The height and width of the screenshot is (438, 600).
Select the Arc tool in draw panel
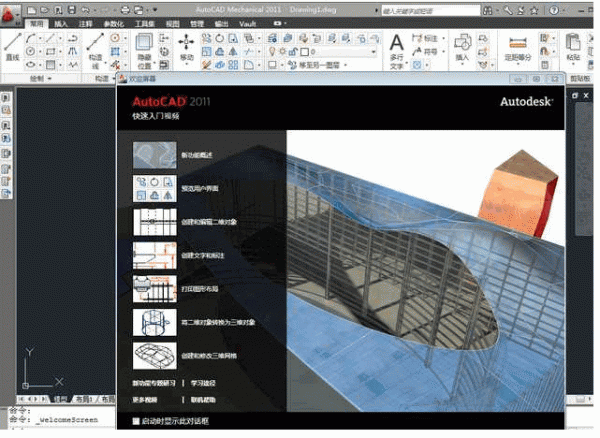[x=31, y=38]
